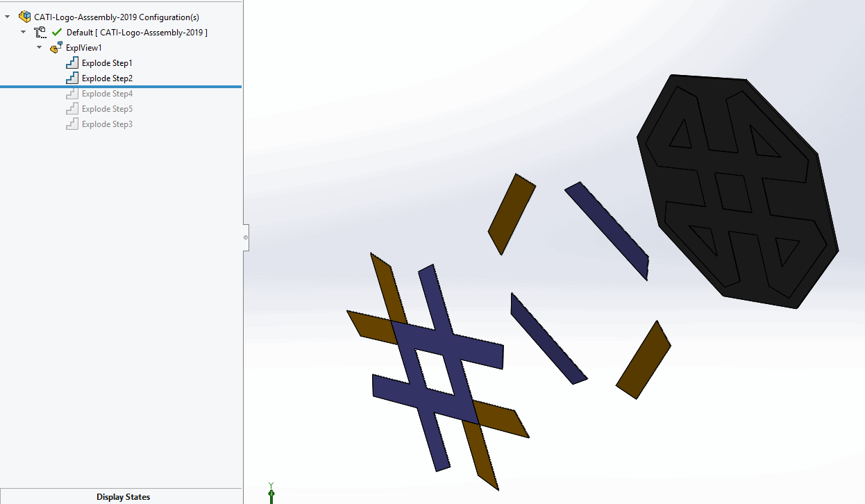This screenshot has width=865, height=504.
Task: Select Default [ CATI-Logo-Asssembly-2019 ] configuration
Action: [137, 32]
